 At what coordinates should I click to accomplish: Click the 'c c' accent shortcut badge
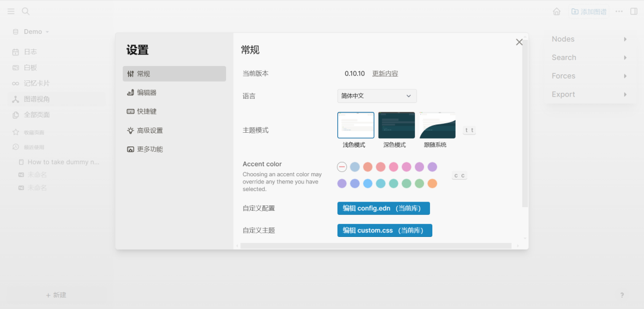[460, 176]
